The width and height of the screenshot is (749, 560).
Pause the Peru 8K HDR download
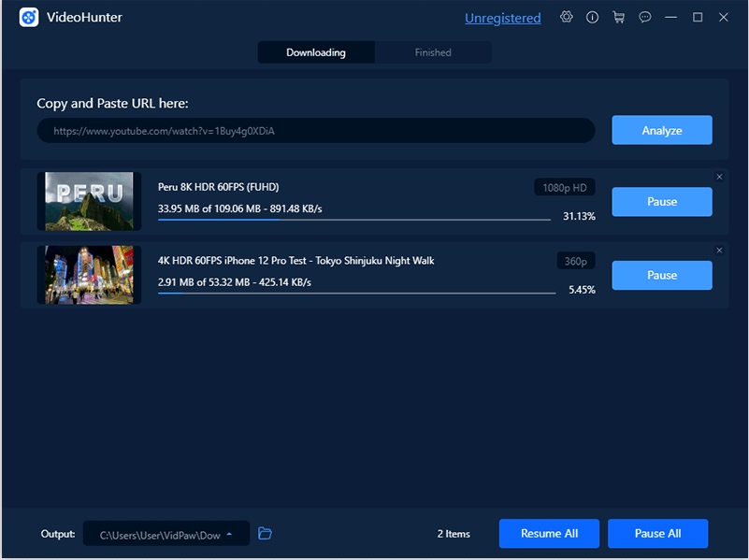[661, 202]
